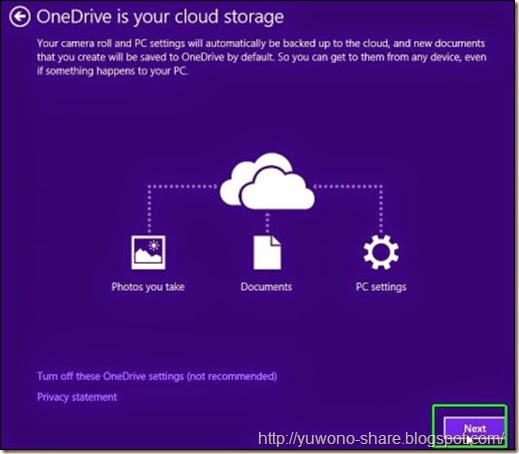Image resolution: width=519 pixels, height=454 pixels.
Task: Select the photo picture-frame icon
Action: (148, 252)
